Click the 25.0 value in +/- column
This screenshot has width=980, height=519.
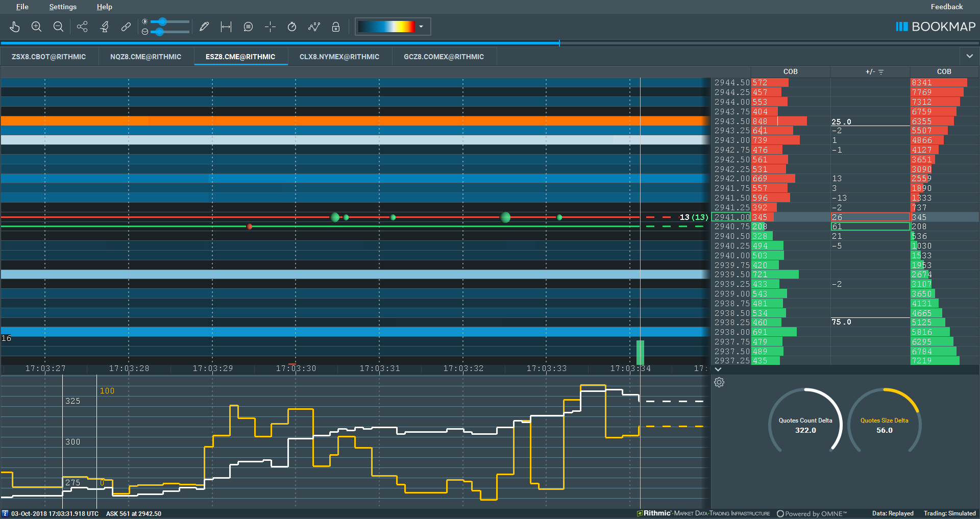coord(841,121)
